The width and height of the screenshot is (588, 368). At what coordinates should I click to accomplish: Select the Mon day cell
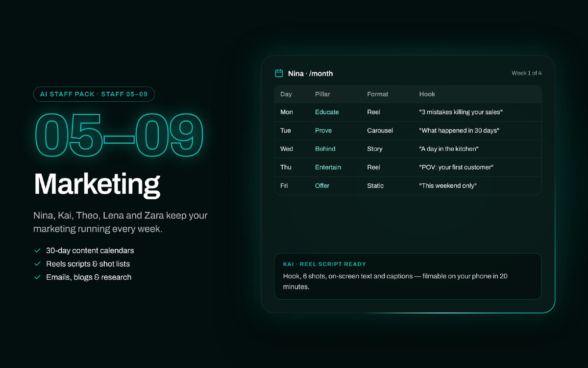pyautogui.click(x=287, y=112)
